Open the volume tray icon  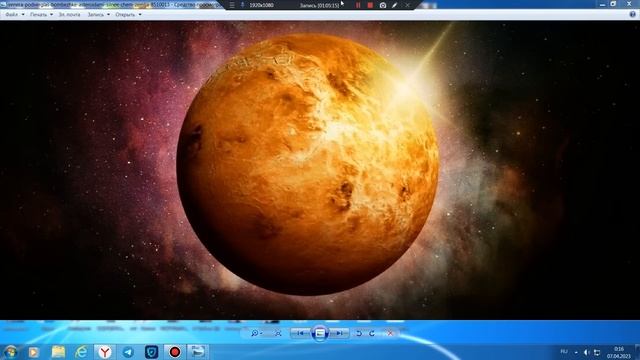tap(587, 352)
